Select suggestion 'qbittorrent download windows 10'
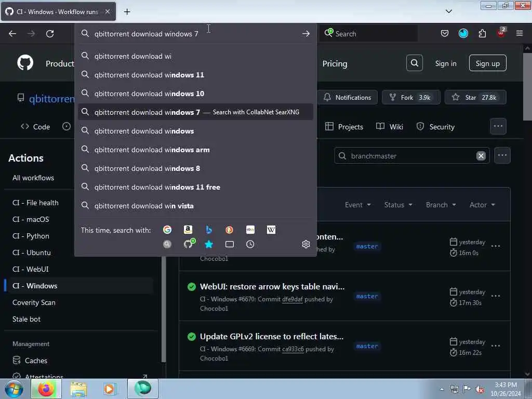This screenshot has width=532, height=399. 195,94
